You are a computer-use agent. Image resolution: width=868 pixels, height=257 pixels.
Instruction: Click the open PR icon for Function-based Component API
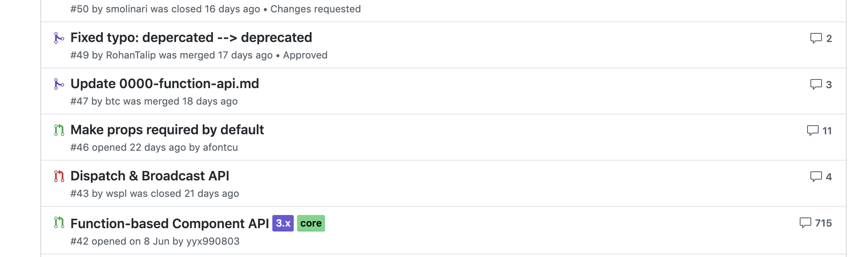coord(59,223)
